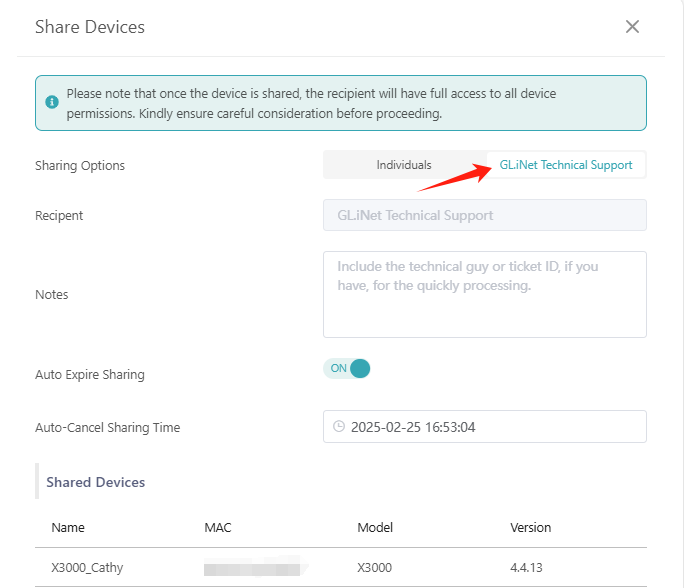Click the MAC column header
The height and width of the screenshot is (588, 684).
coord(218,527)
